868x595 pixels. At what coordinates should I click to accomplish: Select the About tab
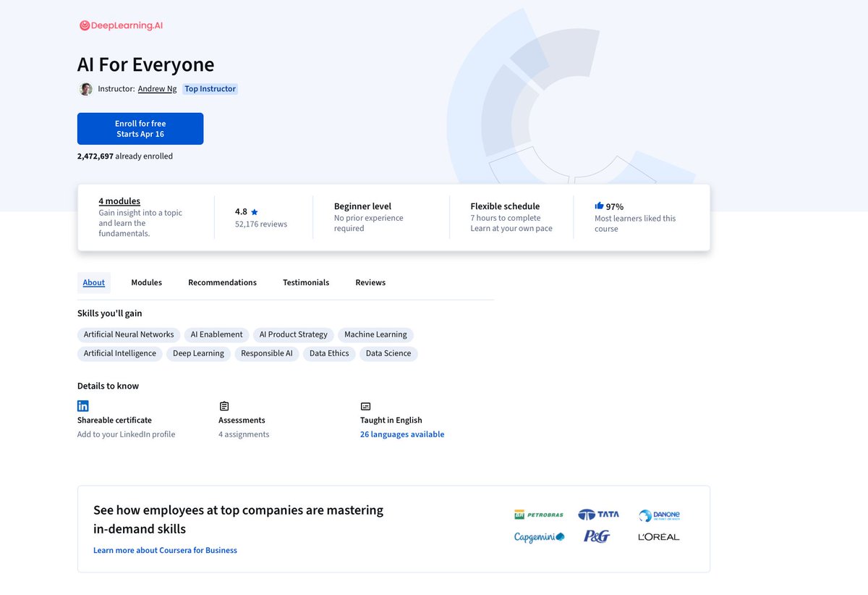coord(94,282)
